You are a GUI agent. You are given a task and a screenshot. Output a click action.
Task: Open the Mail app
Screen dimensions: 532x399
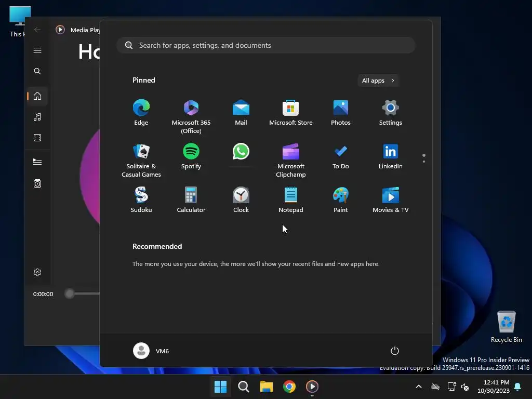241,113
